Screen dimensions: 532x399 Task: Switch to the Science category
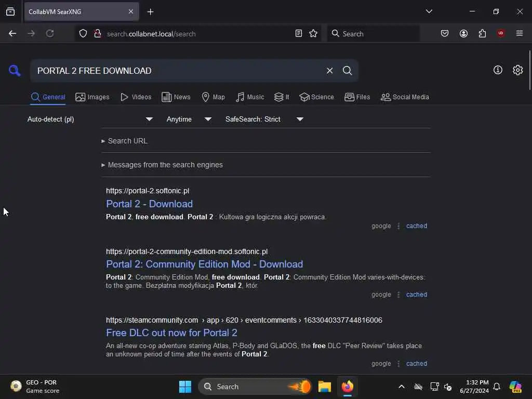(316, 97)
